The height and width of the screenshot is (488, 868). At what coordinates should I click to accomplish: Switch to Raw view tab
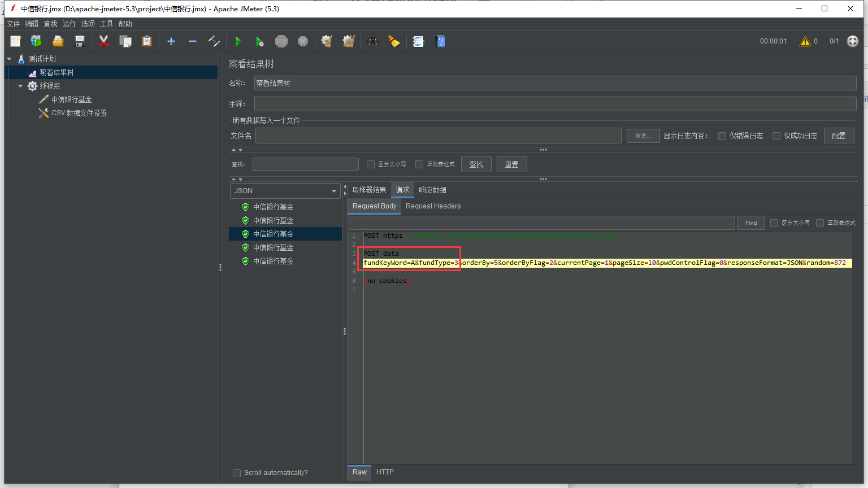click(359, 472)
